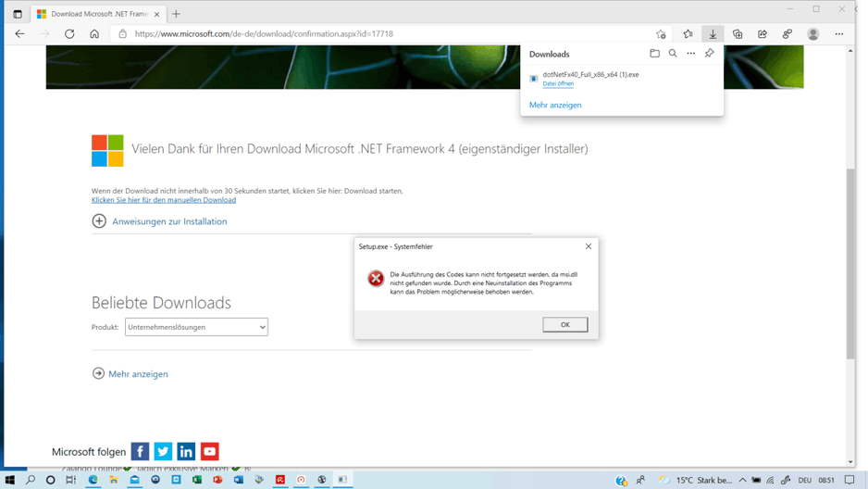Image resolution: width=868 pixels, height=489 pixels.
Task: Open Cortana circle in the taskbar
Action: 50,480
